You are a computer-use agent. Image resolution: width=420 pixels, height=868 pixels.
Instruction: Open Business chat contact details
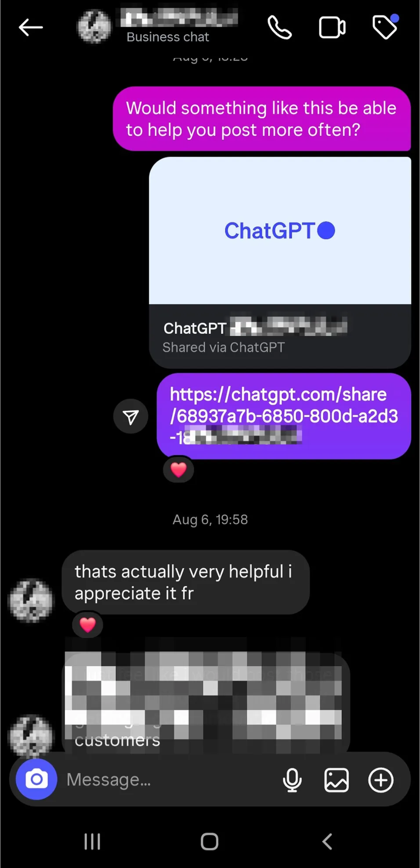click(x=168, y=37)
